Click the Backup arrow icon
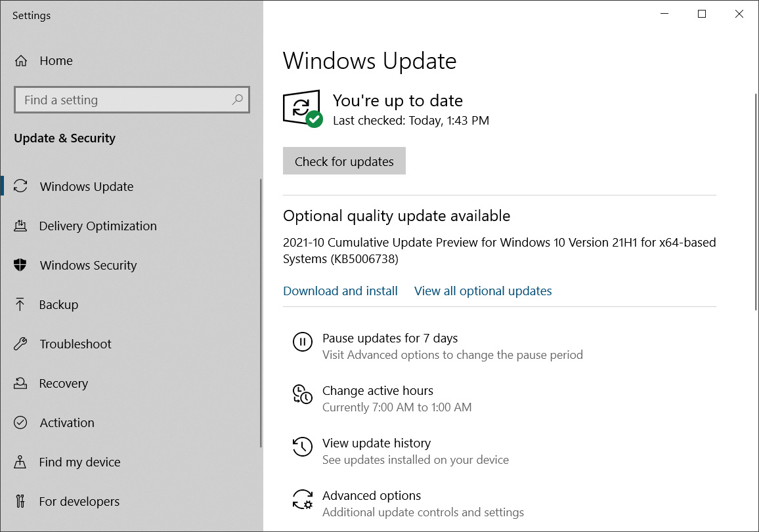 tap(20, 305)
